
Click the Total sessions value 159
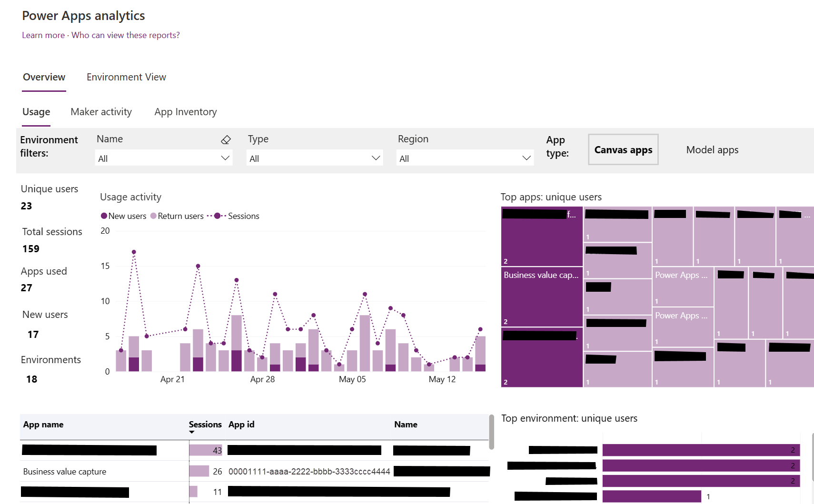click(x=31, y=249)
